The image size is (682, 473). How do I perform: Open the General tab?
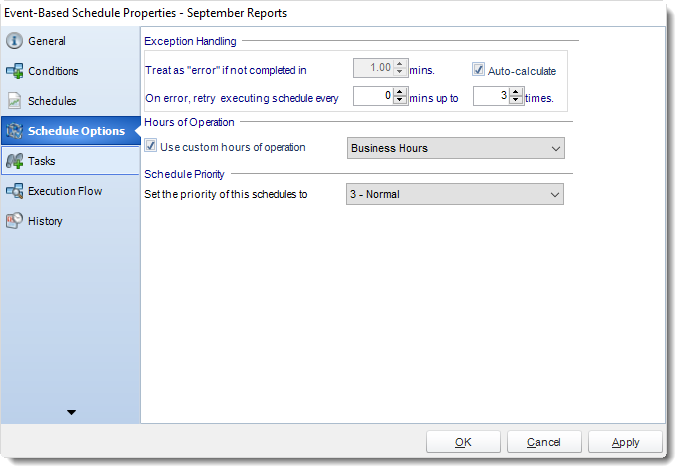[x=70, y=41]
